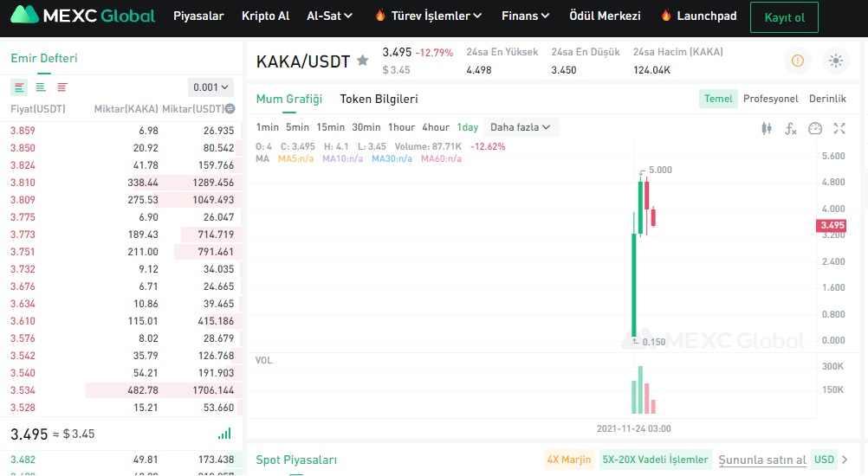Toggle light theme with sun icon

(836, 61)
